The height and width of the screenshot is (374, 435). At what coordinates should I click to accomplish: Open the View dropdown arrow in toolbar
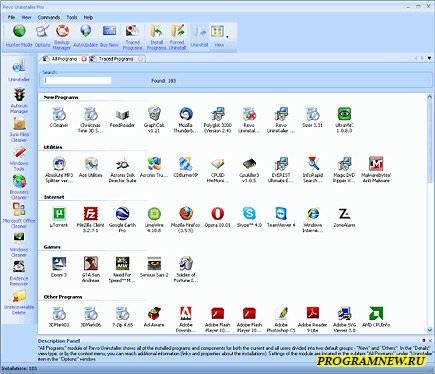[x=227, y=37]
